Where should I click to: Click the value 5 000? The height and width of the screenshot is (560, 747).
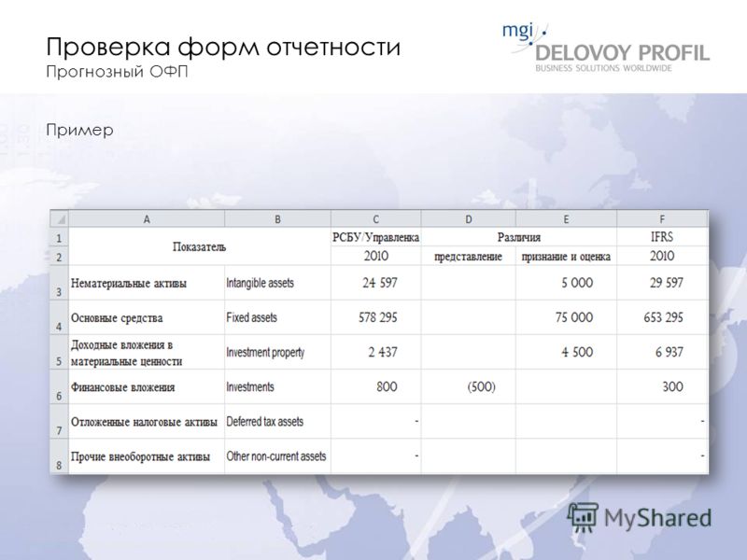[577, 283]
